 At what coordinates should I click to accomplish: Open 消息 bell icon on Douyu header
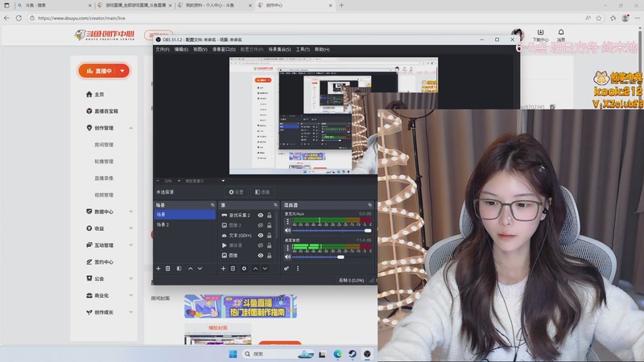coord(560,32)
